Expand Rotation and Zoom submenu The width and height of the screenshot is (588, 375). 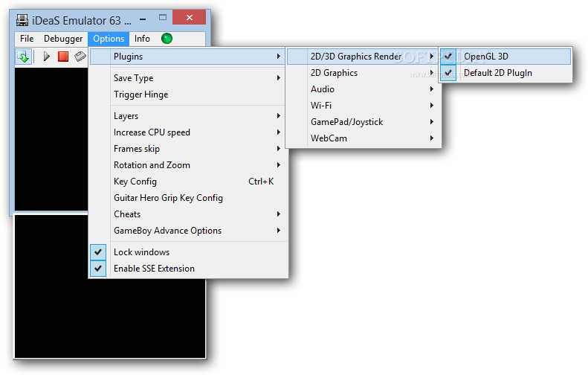coord(187,165)
